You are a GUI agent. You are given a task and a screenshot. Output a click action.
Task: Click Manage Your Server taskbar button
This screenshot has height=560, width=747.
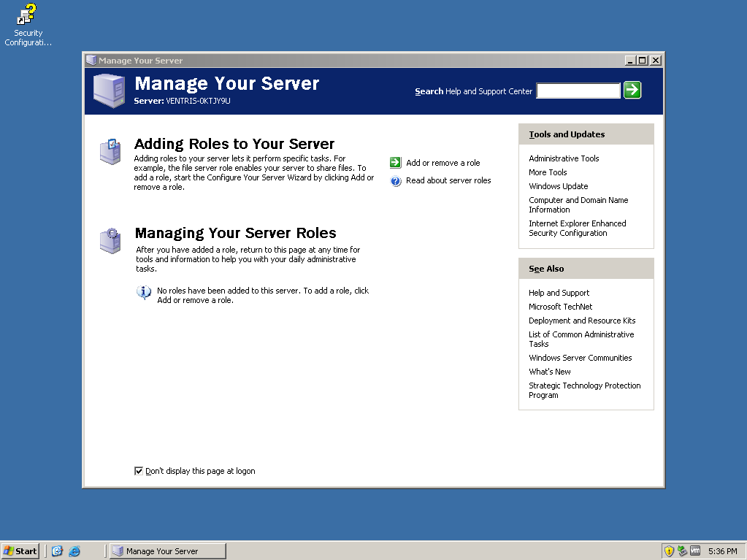(168, 551)
